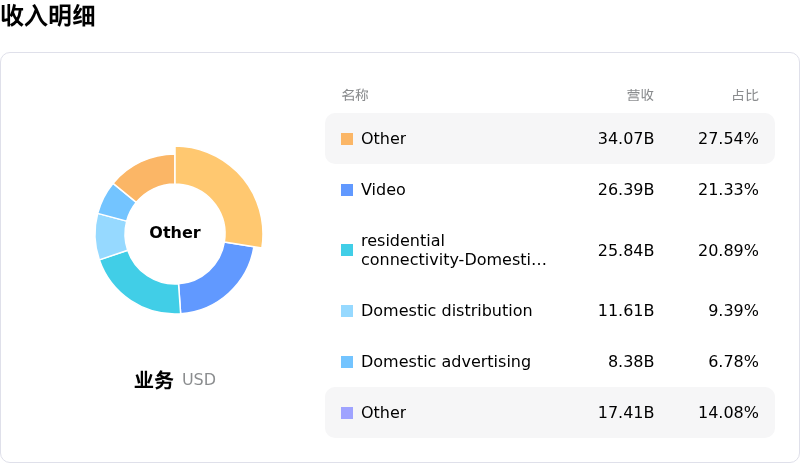Select the Domestic advertising row
The width and height of the screenshot is (800, 463).
pyautogui.click(x=549, y=362)
